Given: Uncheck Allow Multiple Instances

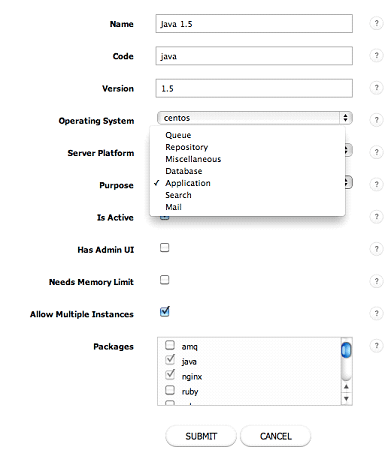Looking at the screenshot, I should [165, 312].
